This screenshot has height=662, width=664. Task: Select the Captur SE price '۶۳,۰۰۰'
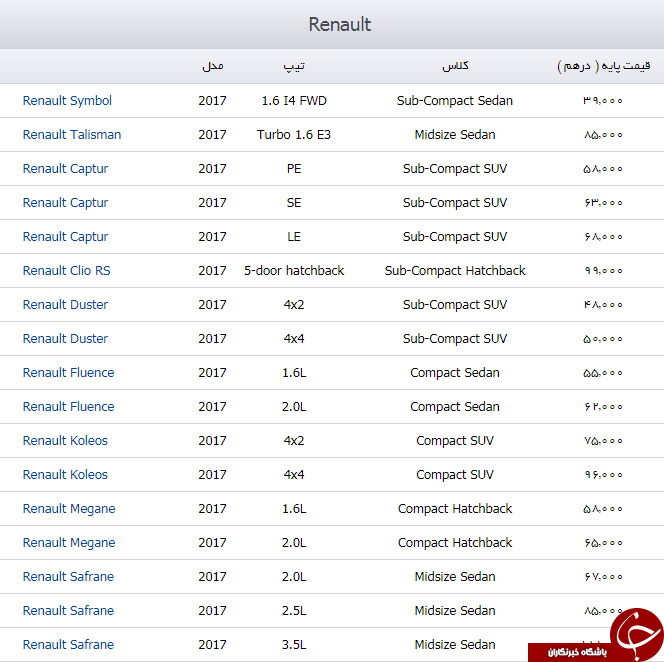pyautogui.click(x=603, y=202)
